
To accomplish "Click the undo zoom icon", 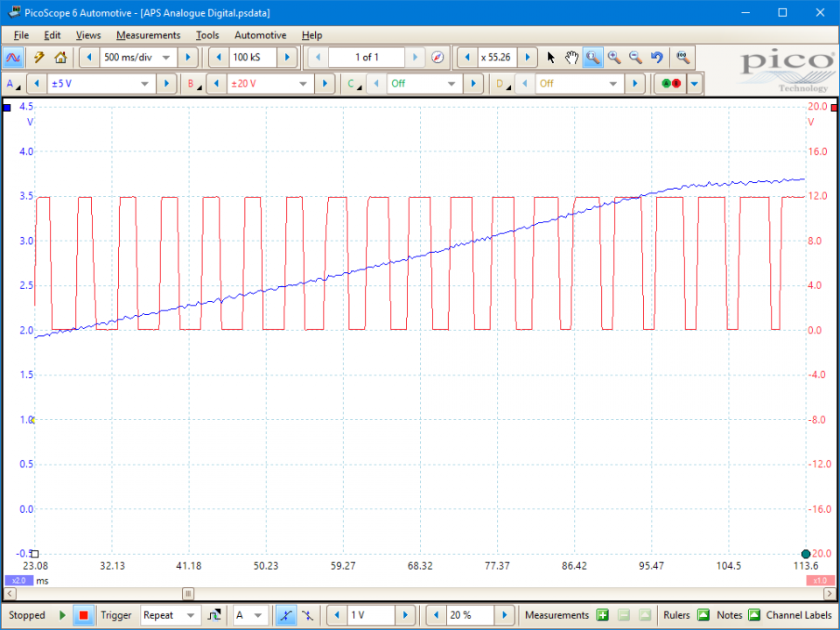I will coord(656,58).
